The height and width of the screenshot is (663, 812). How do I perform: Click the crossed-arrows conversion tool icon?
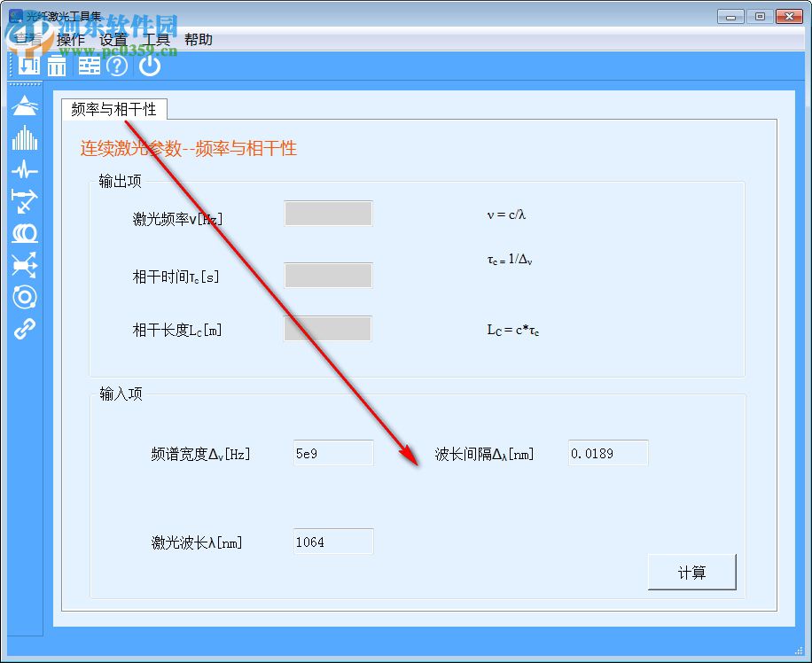24,264
